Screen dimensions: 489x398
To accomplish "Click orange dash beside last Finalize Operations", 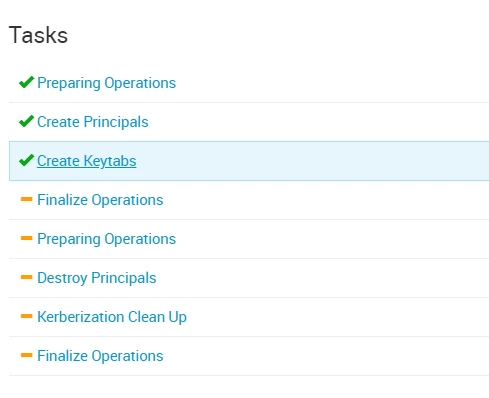I will (x=26, y=355).
